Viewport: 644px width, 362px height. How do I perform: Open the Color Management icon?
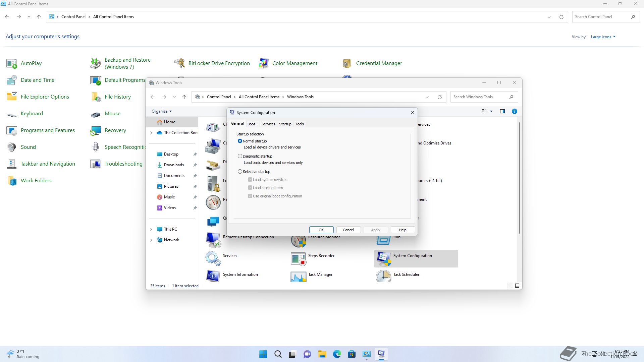coord(263,63)
